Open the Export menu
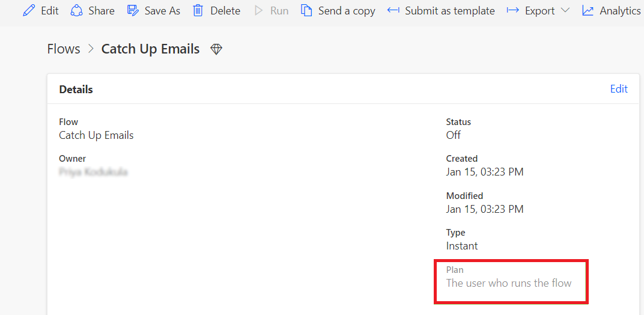The height and width of the screenshot is (315, 644). [x=538, y=11]
